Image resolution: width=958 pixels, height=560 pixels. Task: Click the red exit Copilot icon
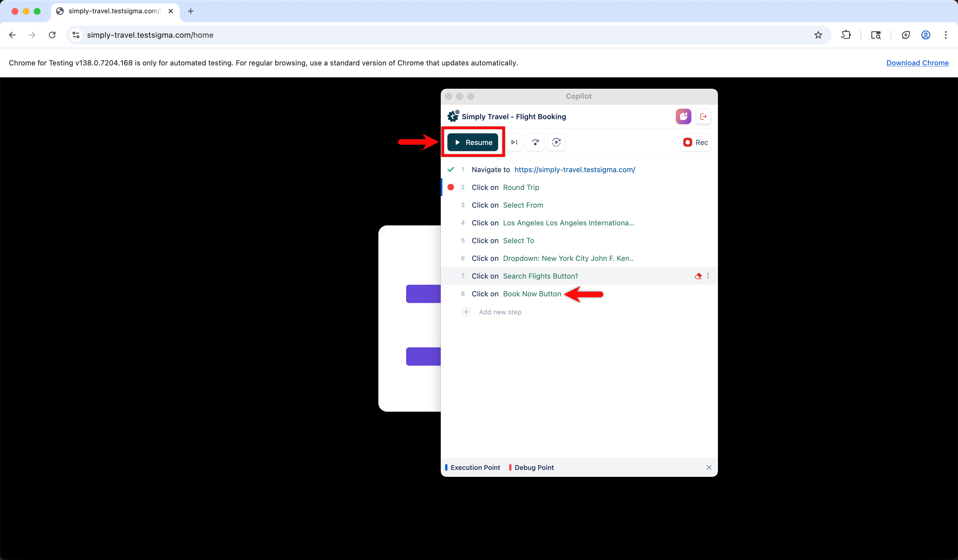point(703,116)
